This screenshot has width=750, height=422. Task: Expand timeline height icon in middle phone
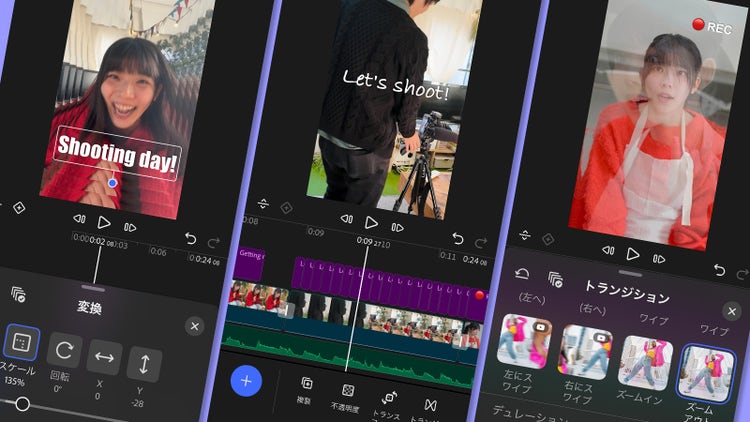(263, 204)
